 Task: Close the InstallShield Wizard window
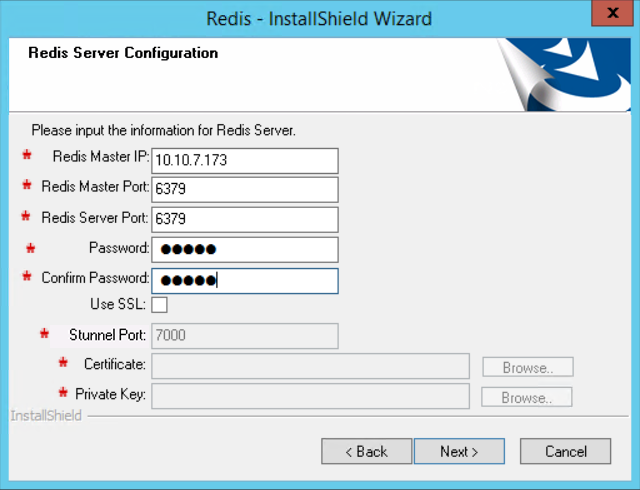point(612,13)
